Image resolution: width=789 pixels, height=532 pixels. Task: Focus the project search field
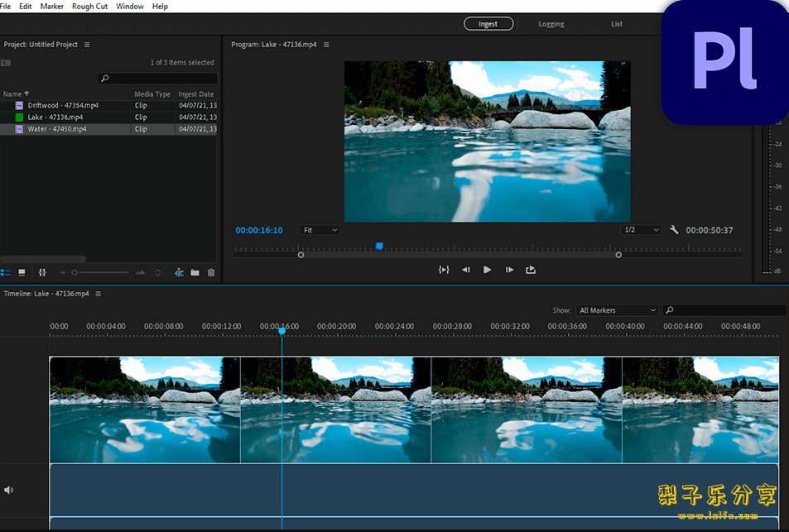[157, 78]
